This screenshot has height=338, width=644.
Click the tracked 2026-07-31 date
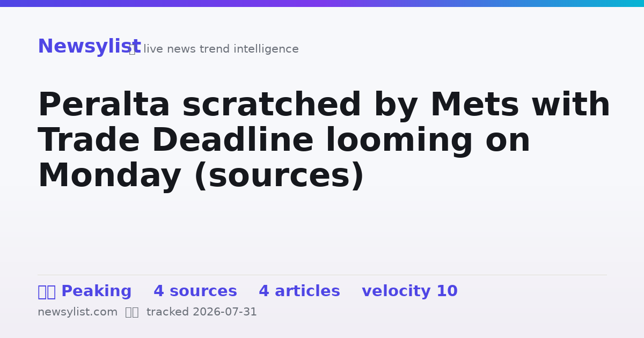click(x=202, y=312)
